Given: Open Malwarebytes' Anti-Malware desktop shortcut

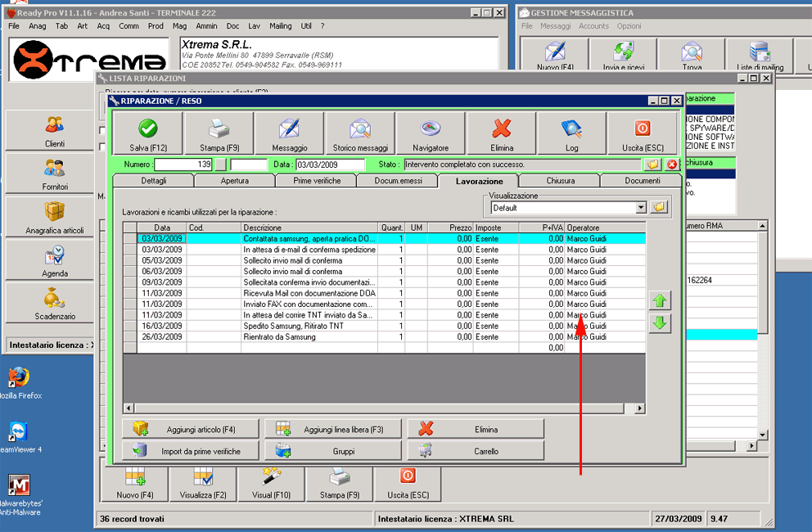Looking at the screenshot, I should coord(19,495).
